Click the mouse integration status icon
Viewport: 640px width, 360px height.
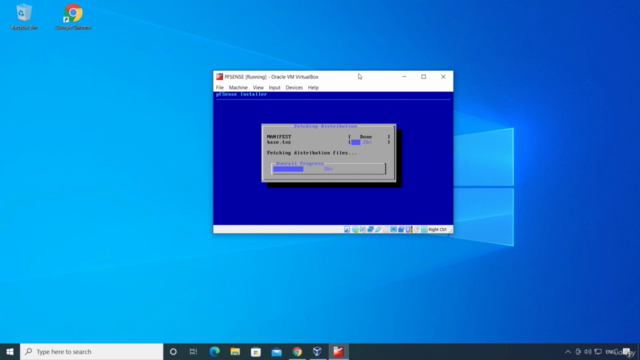417,229
